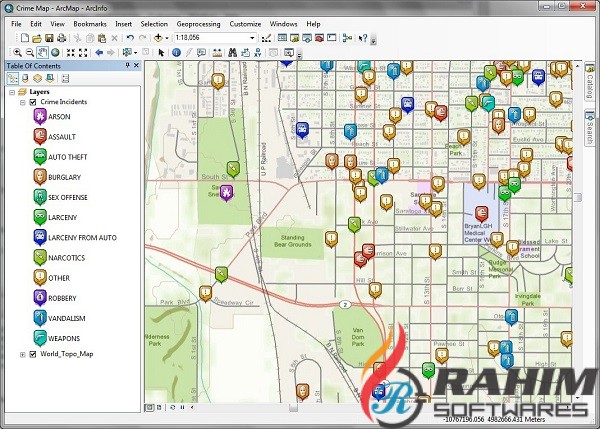Toggle the World_Topo_Map layer checkbox

tap(33, 354)
